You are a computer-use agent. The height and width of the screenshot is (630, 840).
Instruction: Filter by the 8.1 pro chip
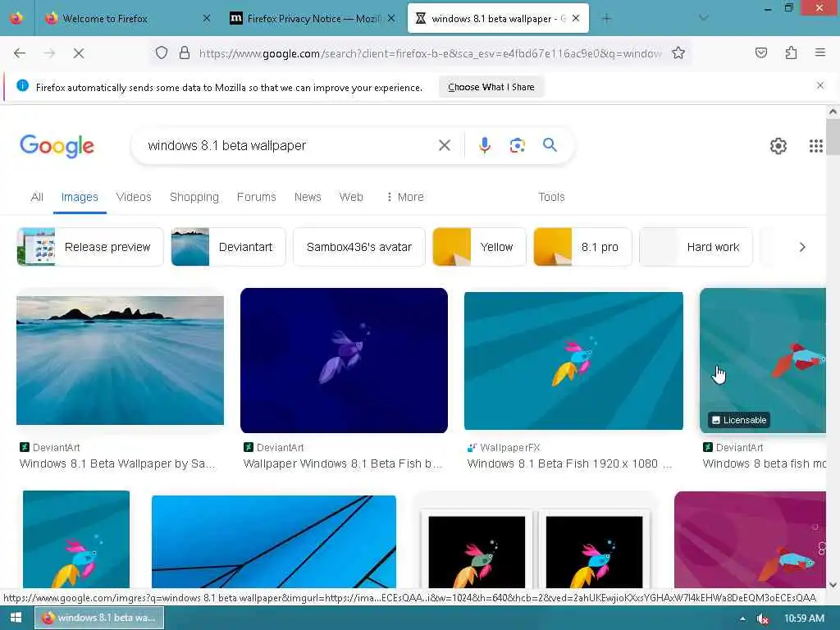click(582, 247)
